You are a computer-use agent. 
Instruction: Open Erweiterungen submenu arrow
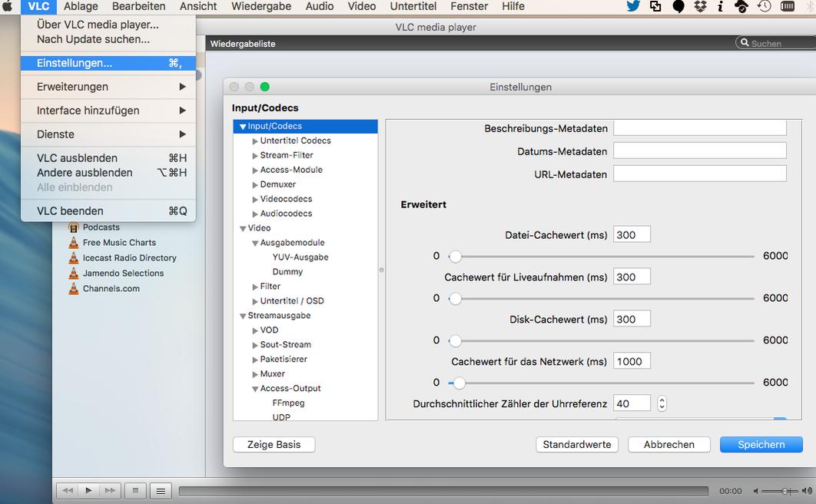tap(182, 87)
